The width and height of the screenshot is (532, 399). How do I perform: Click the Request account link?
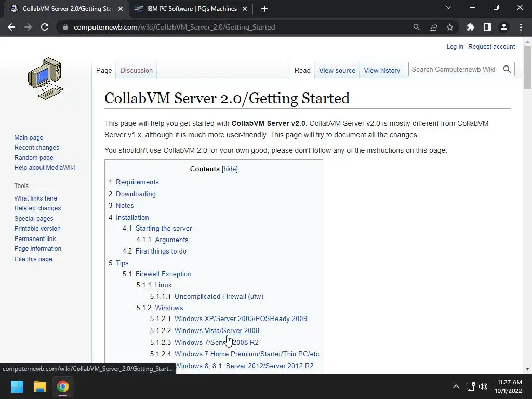pyautogui.click(x=491, y=46)
